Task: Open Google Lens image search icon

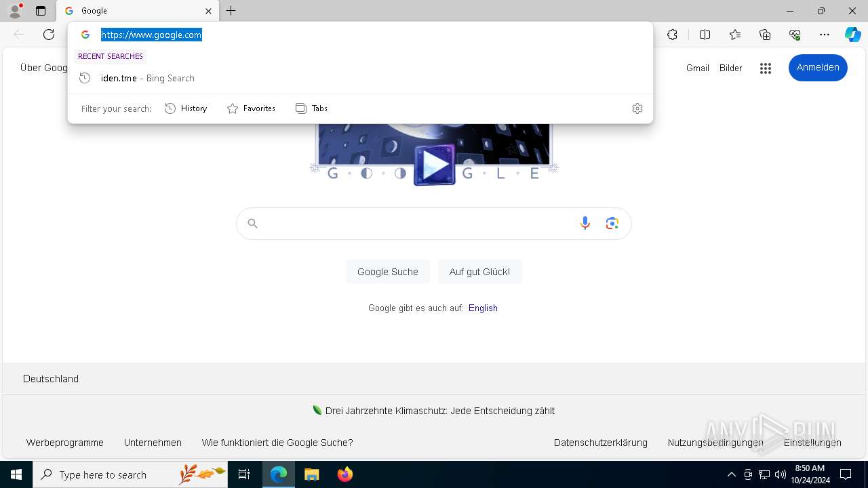Action: 612,224
